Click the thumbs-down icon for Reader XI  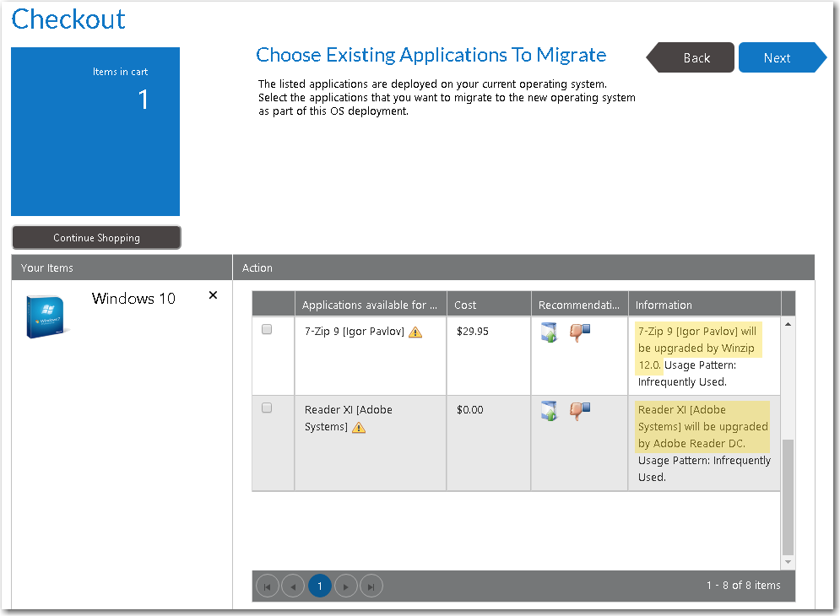(580, 411)
